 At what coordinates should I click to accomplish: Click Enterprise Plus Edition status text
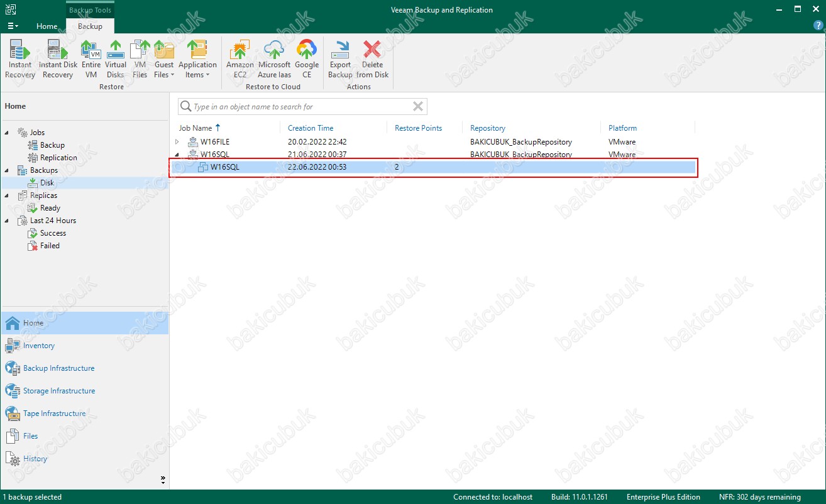coord(663,497)
